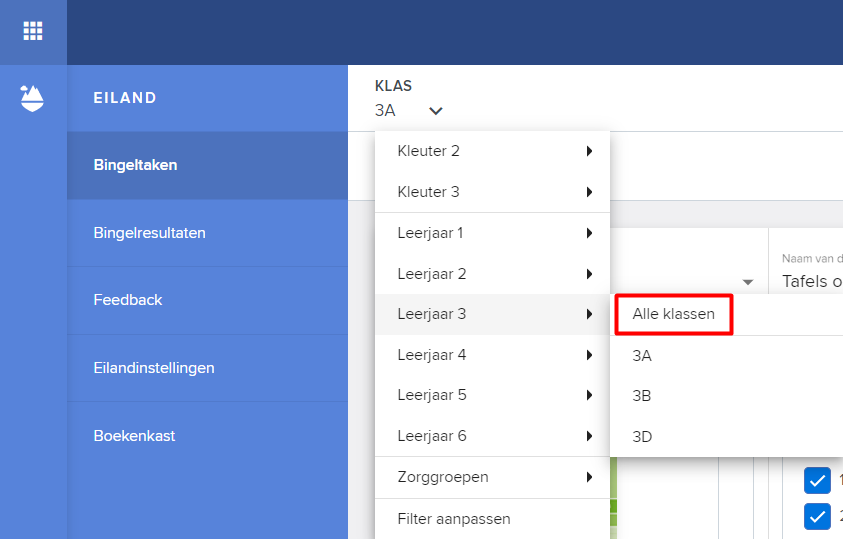Select class 3D in the submenu
The height and width of the screenshot is (539, 843).
point(726,436)
